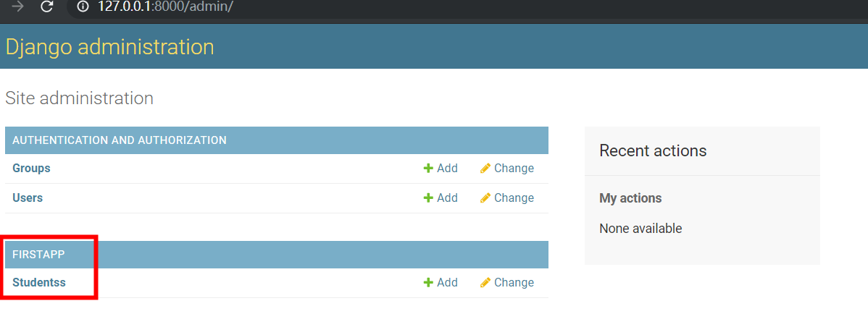The image size is (868, 327).
Task: Click the pencil icon in Studentss row
Action: pyautogui.click(x=485, y=282)
